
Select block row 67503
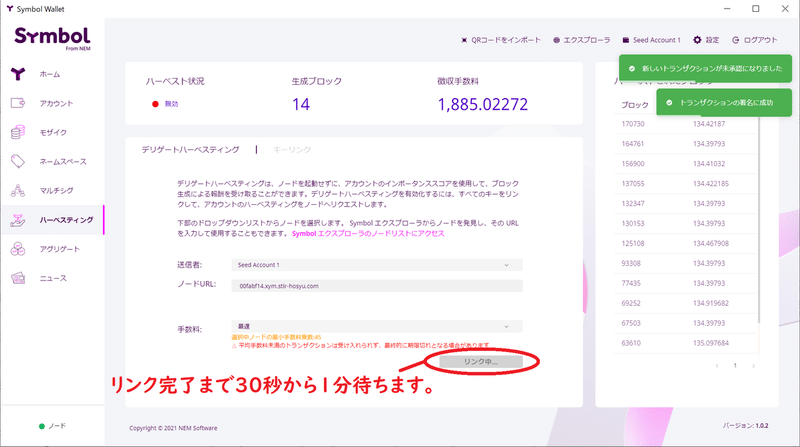tap(686, 323)
